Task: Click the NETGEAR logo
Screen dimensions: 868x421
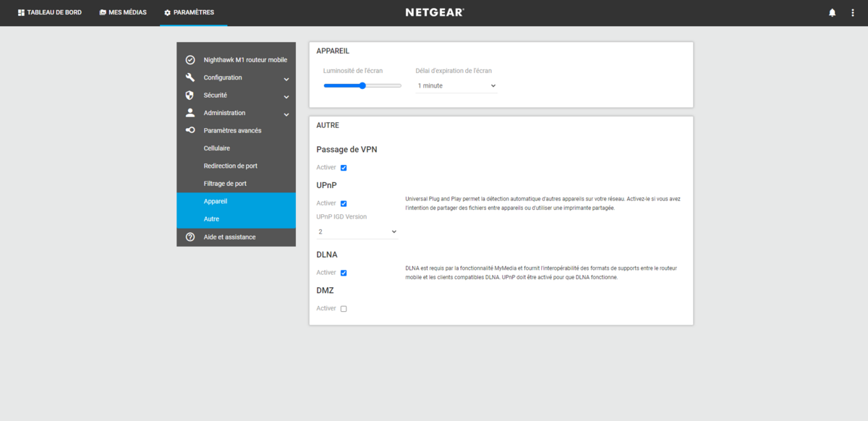Action: (434, 12)
